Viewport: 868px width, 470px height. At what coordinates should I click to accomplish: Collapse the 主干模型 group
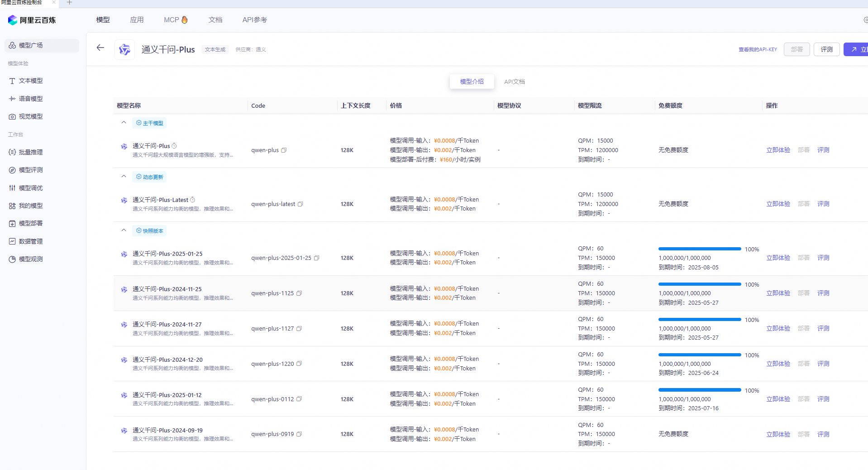[x=124, y=123]
